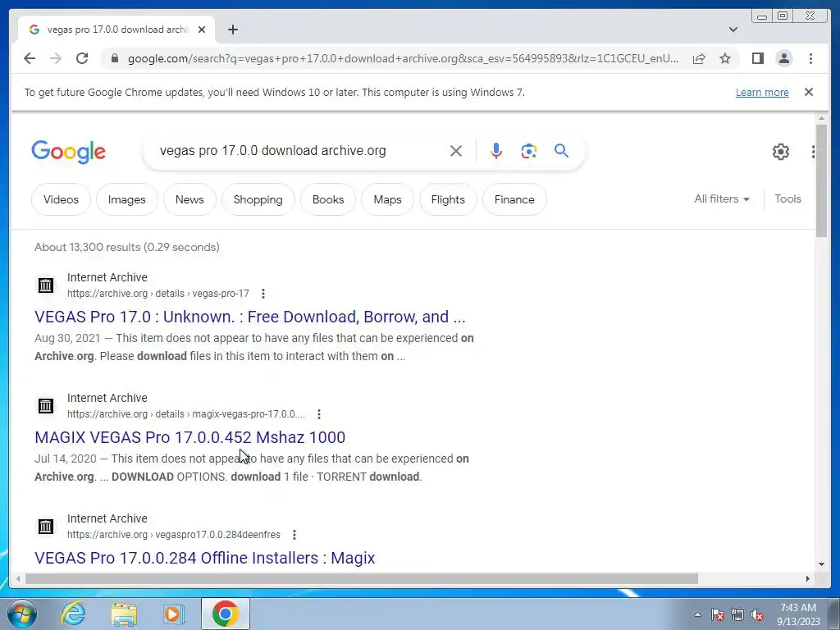The width and height of the screenshot is (840, 630).
Task: Open more options for vegas-pro-17 result
Action: pyautogui.click(x=263, y=294)
